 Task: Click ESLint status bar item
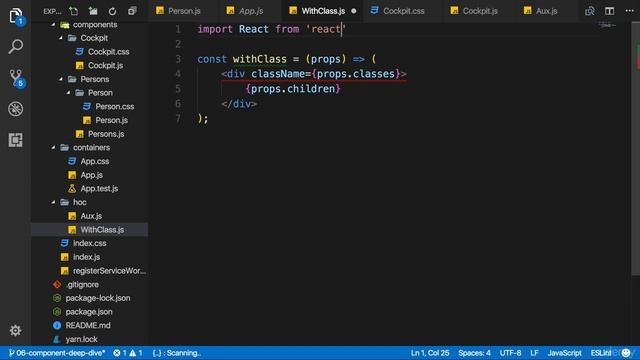(x=601, y=353)
